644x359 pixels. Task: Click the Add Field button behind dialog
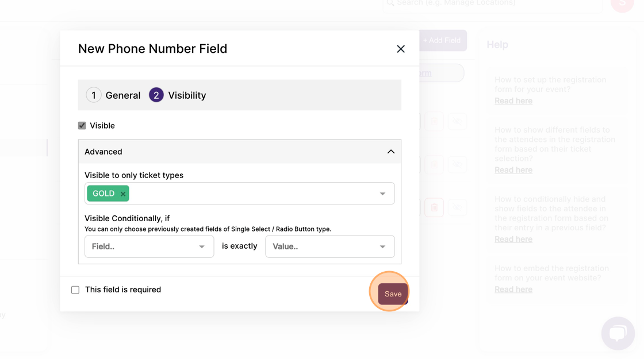click(x=442, y=40)
